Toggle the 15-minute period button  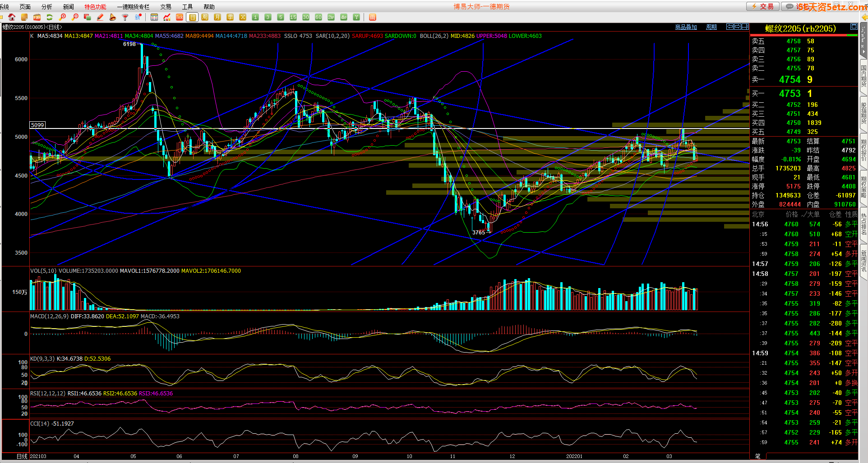tap(293, 17)
